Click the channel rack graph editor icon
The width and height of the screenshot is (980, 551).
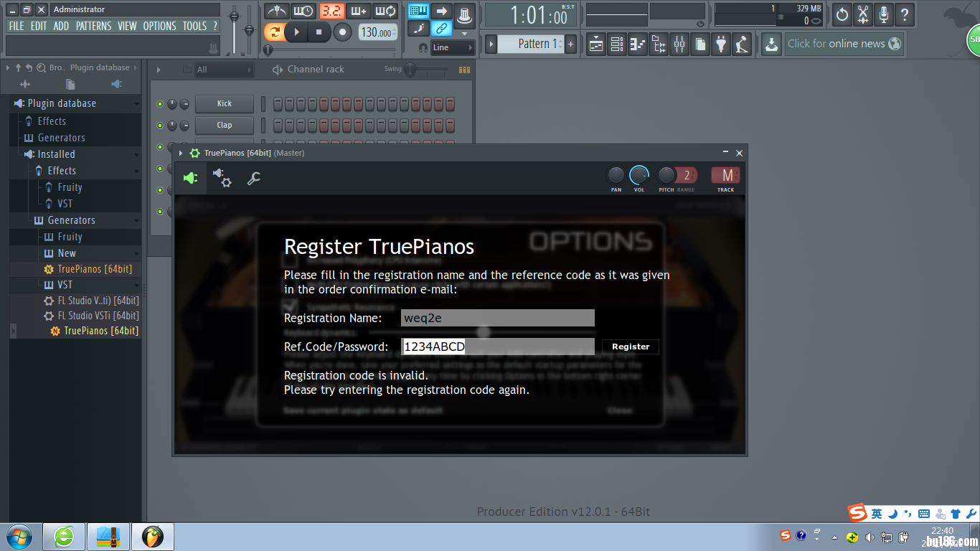coord(464,70)
